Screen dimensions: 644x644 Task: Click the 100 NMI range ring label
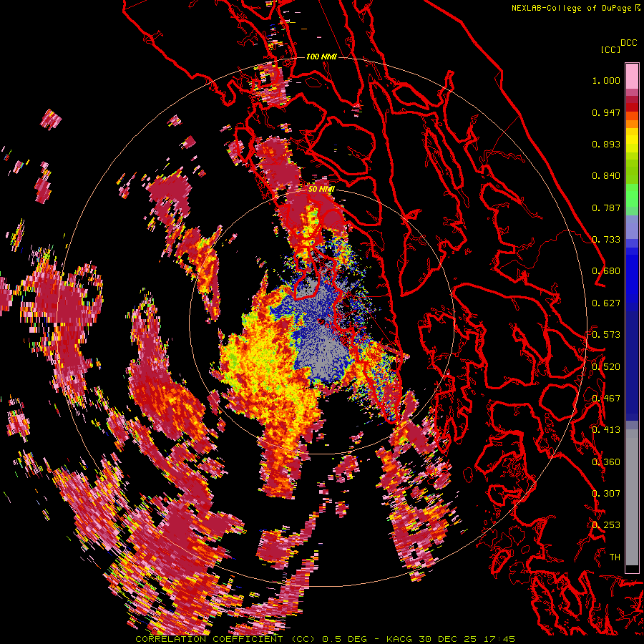(x=321, y=57)
